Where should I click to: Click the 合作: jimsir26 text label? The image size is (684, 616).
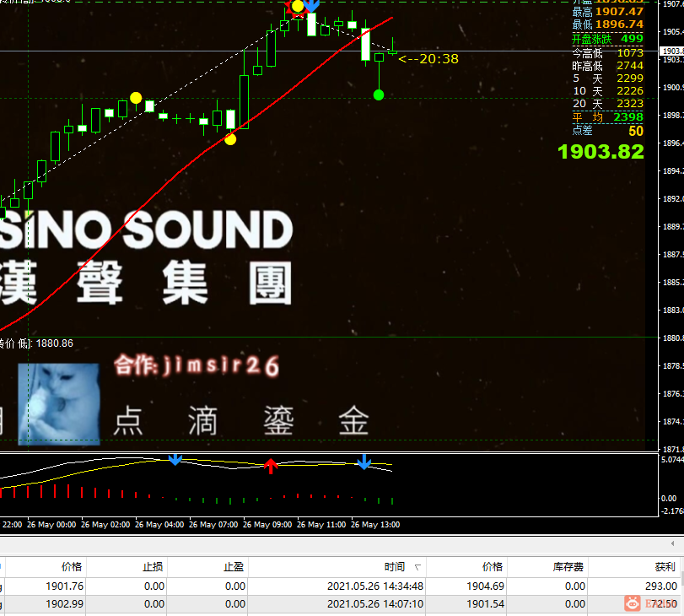coord(197,365)
